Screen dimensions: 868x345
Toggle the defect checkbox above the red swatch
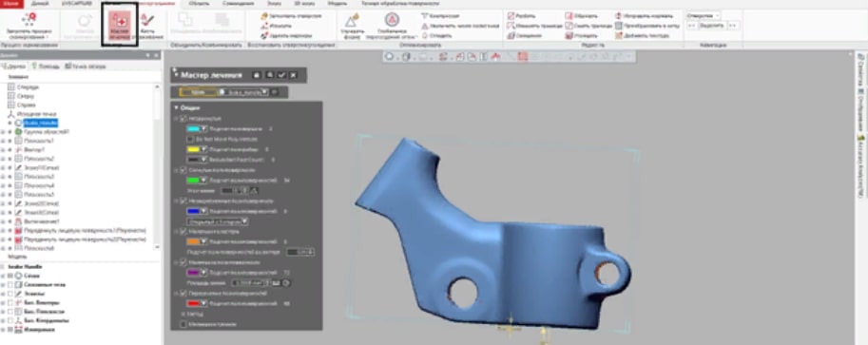point(183,293)
